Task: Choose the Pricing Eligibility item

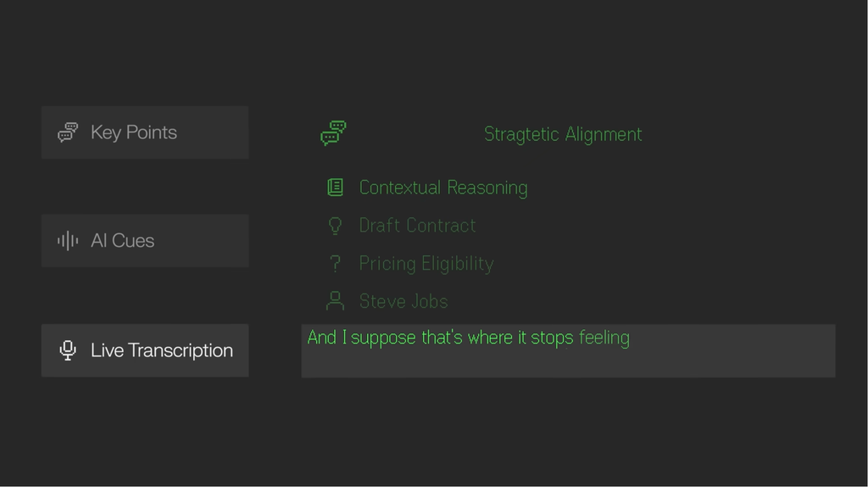Action: tap(426, 264)
